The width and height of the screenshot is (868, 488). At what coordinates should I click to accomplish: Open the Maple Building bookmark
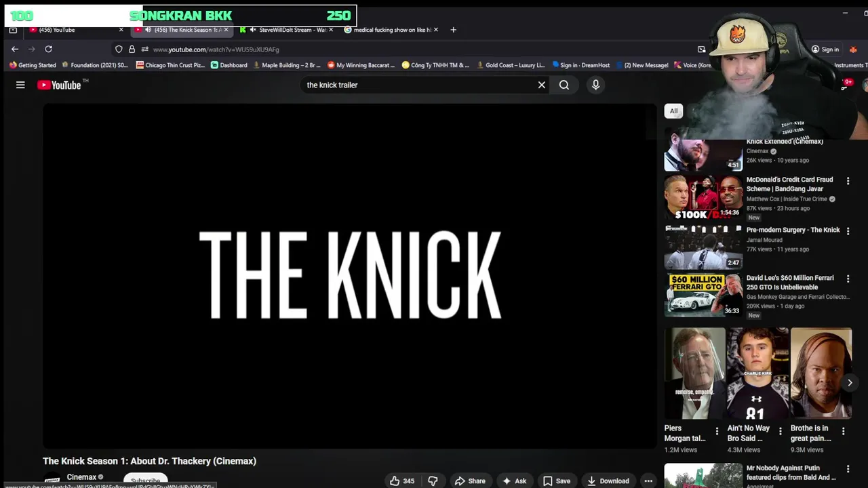pyautogui.click(x=287, y=65)
